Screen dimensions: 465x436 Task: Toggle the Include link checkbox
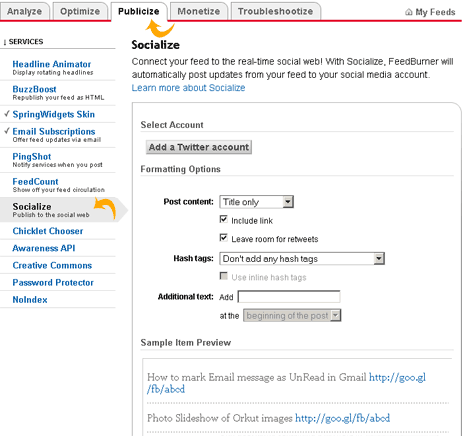coord(223,219)
